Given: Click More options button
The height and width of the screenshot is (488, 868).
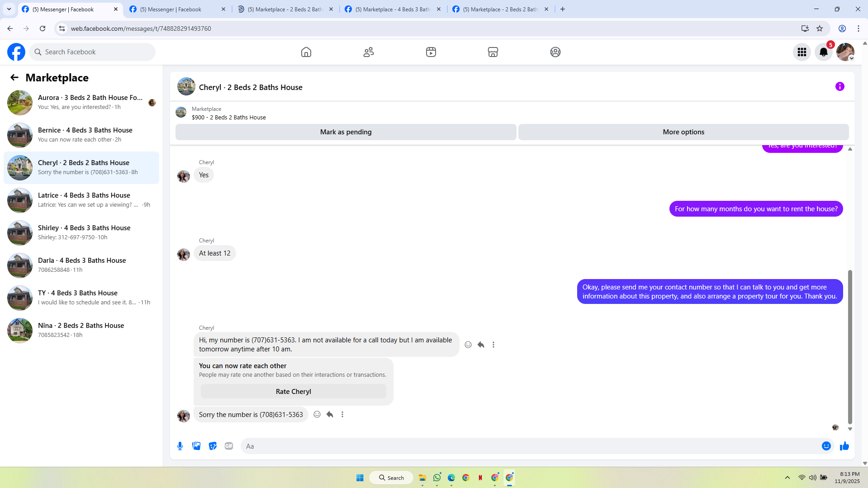Looking at the screenshot, I should (x=683, y=132).
